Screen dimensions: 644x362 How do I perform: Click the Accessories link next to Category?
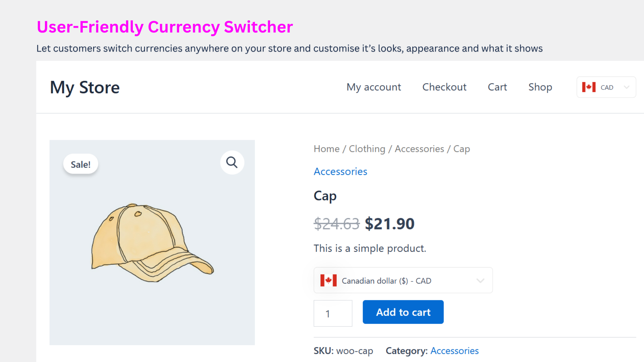[454, 351]
